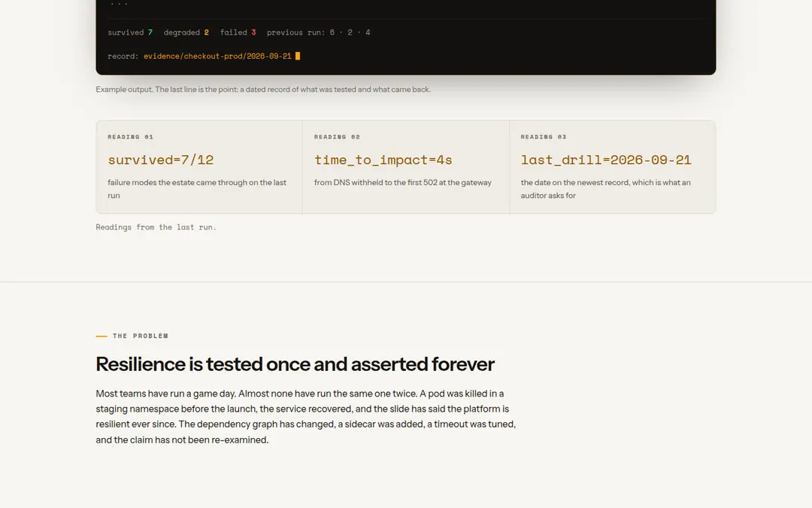
Task: Click the 'THE PROBLEM' section label
Action: 141,336
